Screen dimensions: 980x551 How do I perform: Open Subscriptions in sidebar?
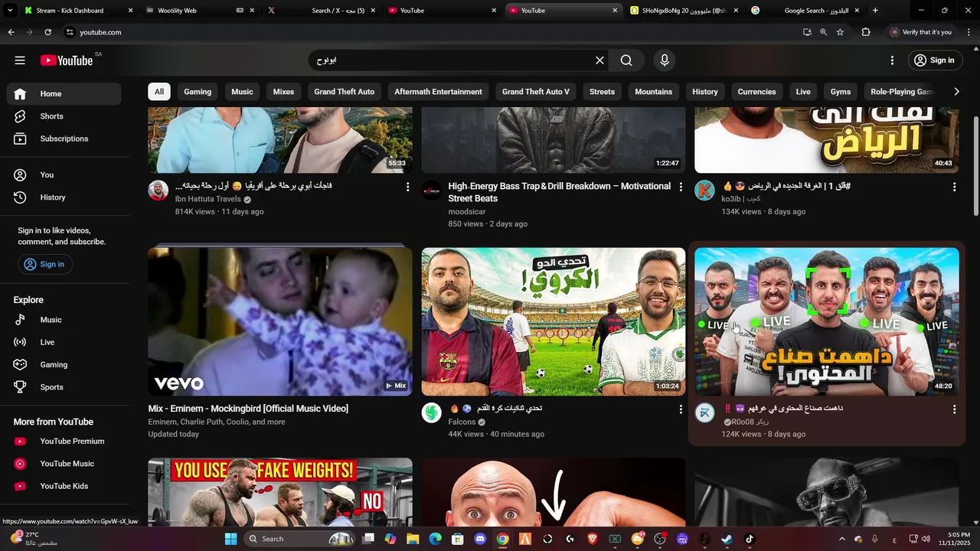(x=64, y=139)
